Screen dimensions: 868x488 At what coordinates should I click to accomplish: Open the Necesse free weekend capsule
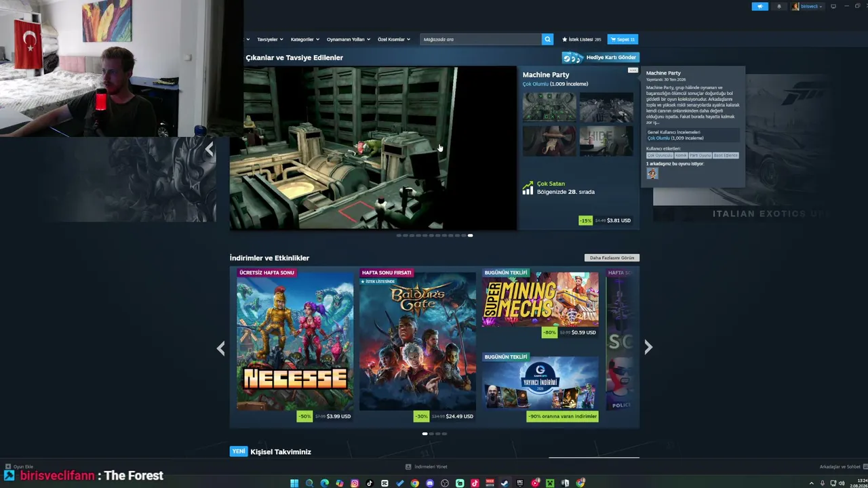click(295, 342)
